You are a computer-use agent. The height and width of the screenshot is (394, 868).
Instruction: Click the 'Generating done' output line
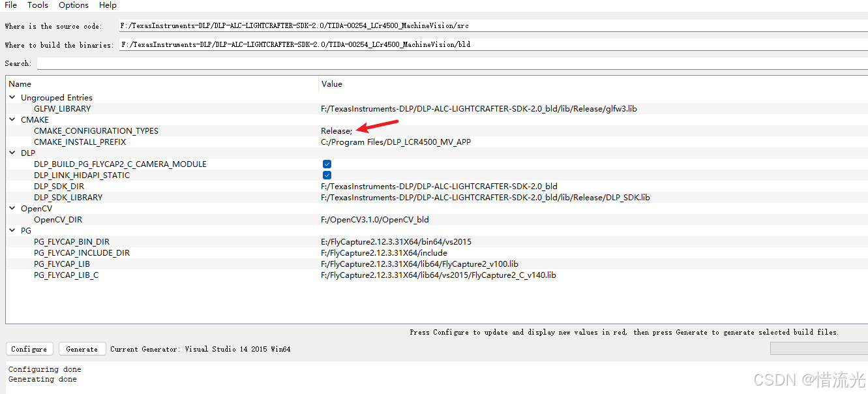pos(42,379)
